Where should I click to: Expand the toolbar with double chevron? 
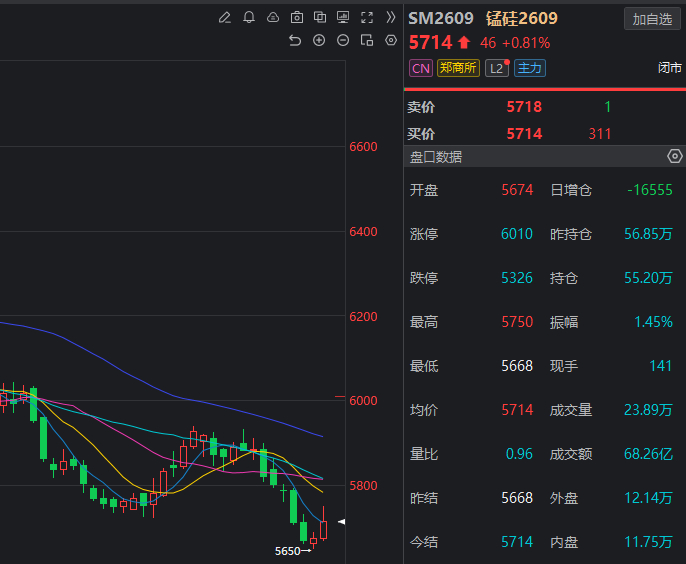pos(391,18)
